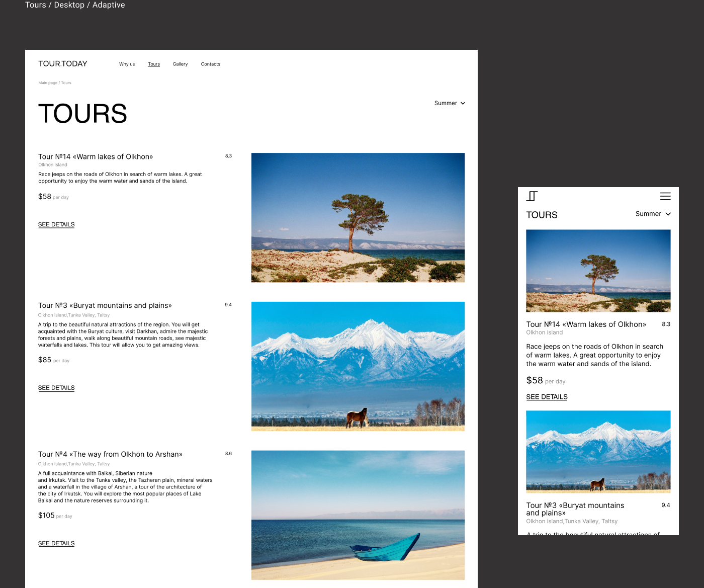
Task: See details for Olkhon to Arshan tour
Action: click(56, 543)
